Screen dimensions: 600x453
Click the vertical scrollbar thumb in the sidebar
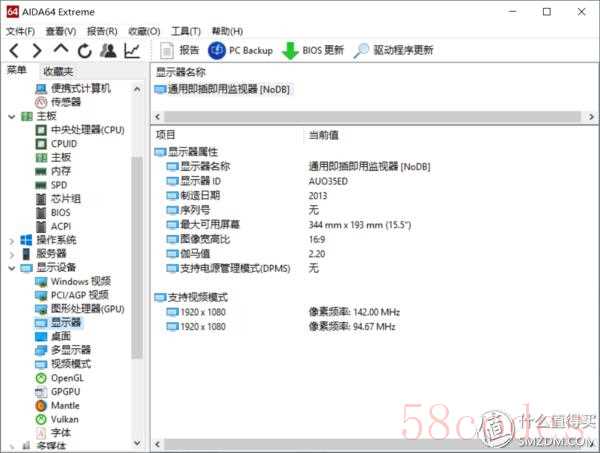[x=137, y=257]
